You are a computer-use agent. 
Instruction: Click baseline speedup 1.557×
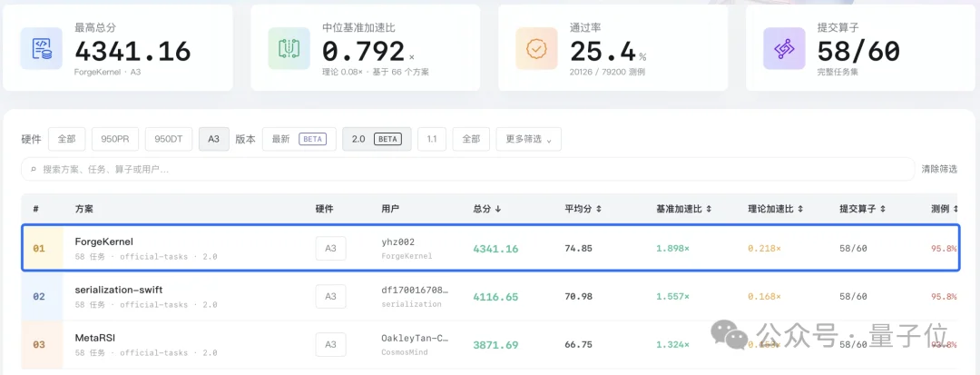point(672,296)
